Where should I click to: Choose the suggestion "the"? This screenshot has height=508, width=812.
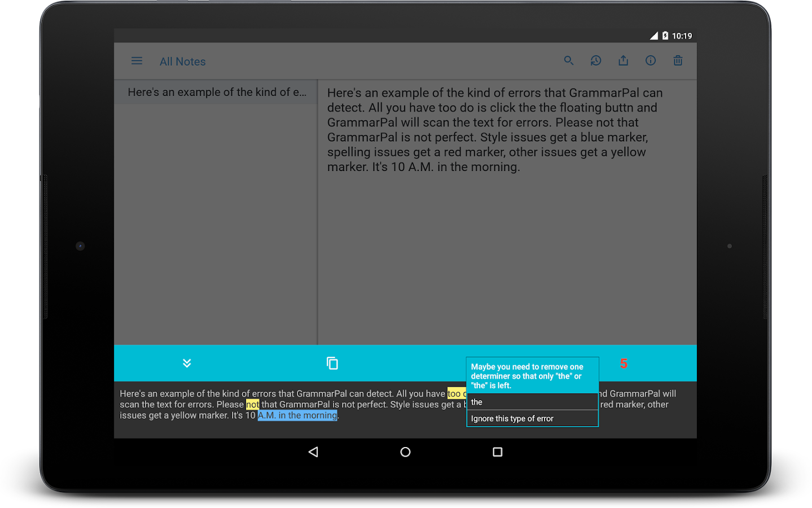coord(532,402)
